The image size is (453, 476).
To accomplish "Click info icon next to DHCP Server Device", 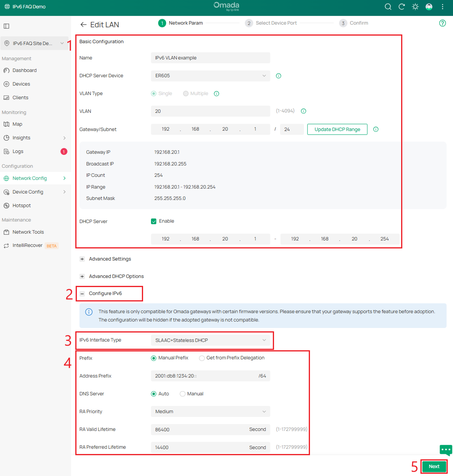I will click(x=278, y=76).
